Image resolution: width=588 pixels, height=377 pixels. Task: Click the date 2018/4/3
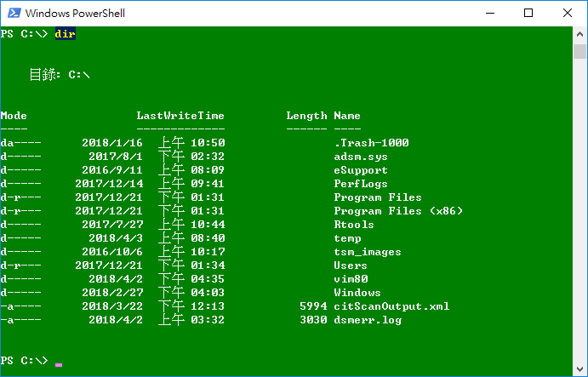(x=116, y=237)
